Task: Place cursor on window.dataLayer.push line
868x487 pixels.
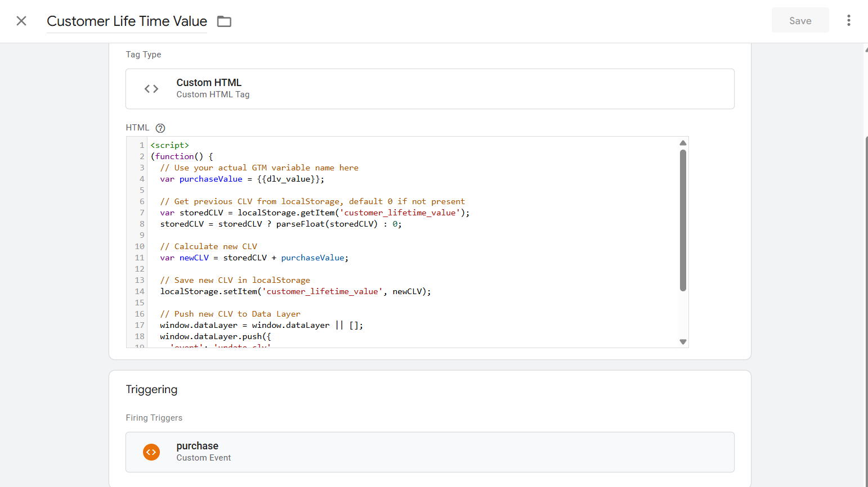Action: coord(215,337)
